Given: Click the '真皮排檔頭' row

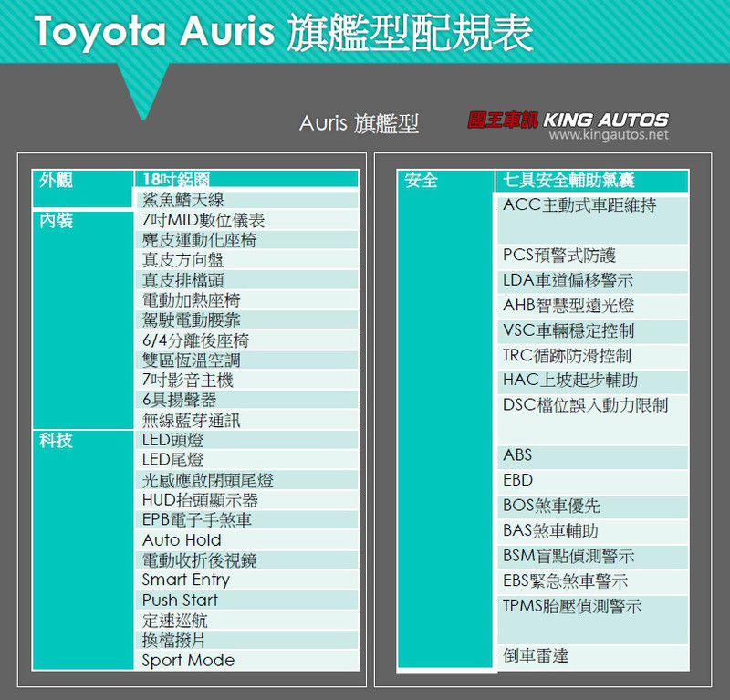Looking at the screenshot, I should (x=246, y=280).
